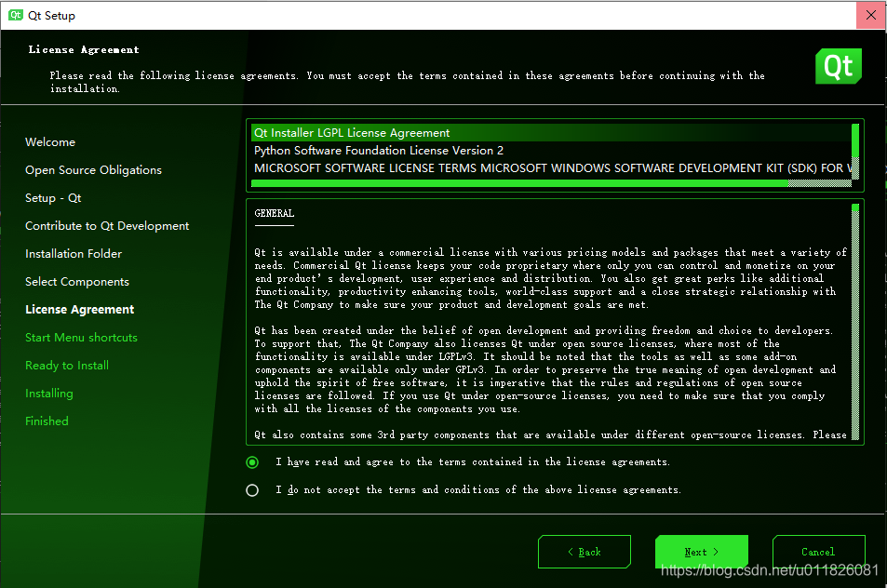This screenshot has width=887, height=588.
Task: Click vertical scrollbar of license list
Action: tap(855, 151)
